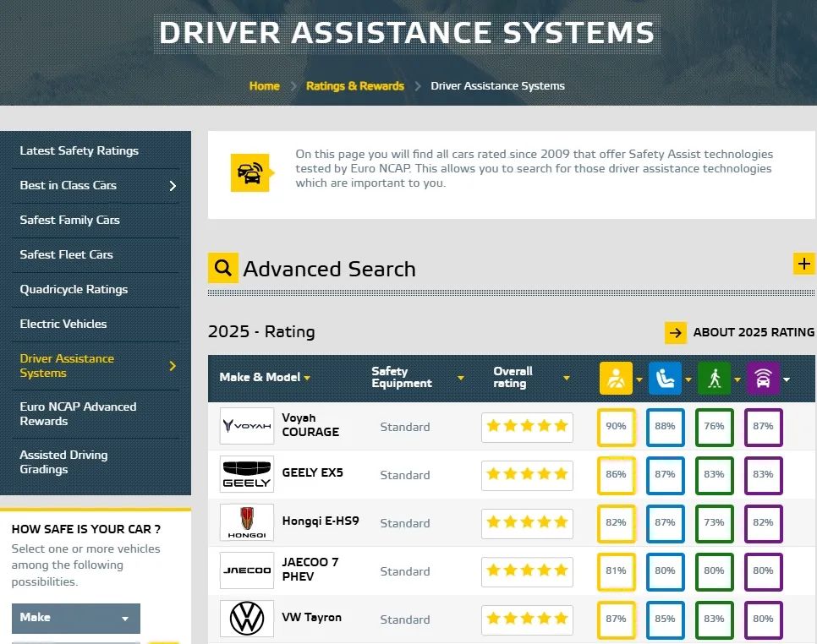Expand Driver Assistance Systems submenu chevron

coord(173,366)
